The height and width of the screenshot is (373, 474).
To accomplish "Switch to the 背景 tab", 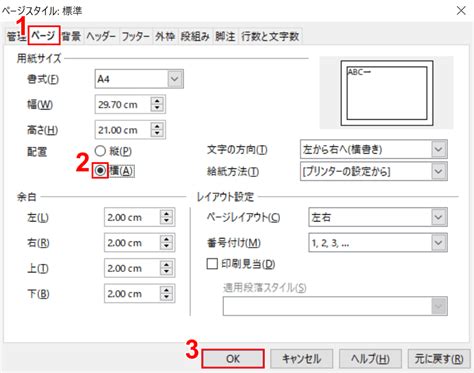I will (x=71, y=36).
